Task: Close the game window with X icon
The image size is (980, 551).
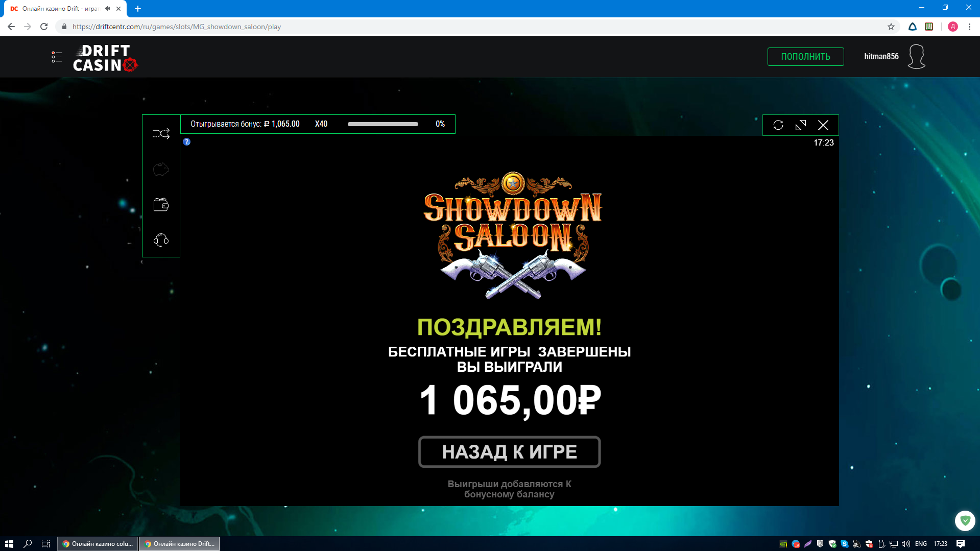Action: [823, 125]
